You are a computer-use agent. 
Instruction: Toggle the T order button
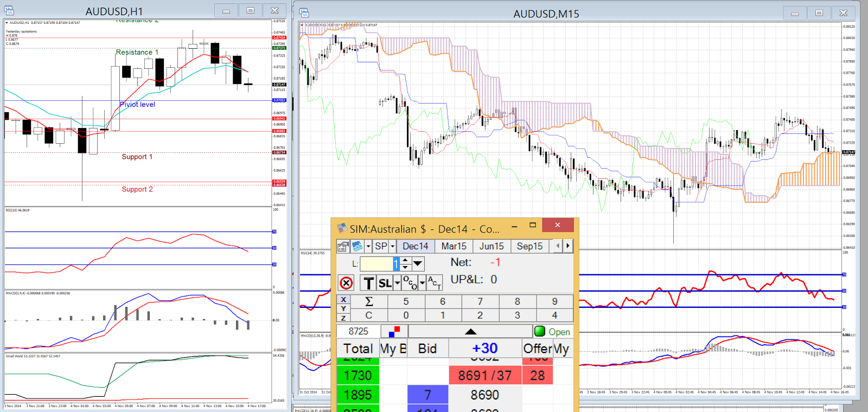tap(369, 284)
